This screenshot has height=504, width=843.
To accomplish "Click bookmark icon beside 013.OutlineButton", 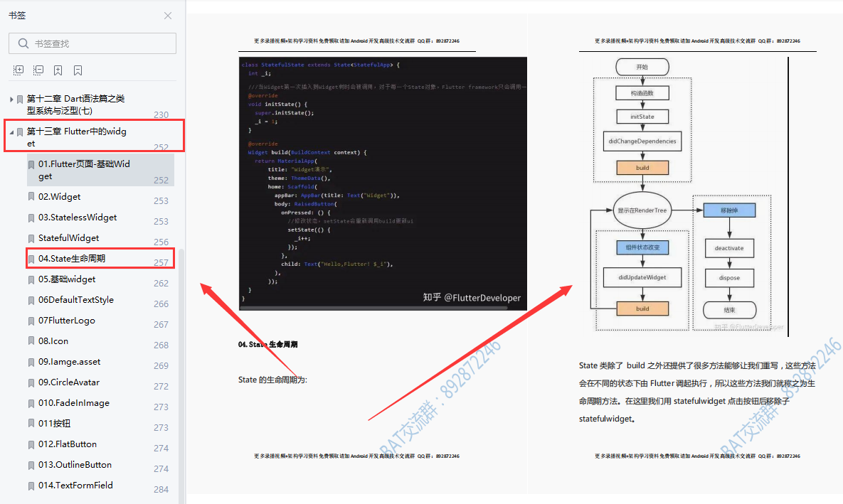I will pos(31,465).
